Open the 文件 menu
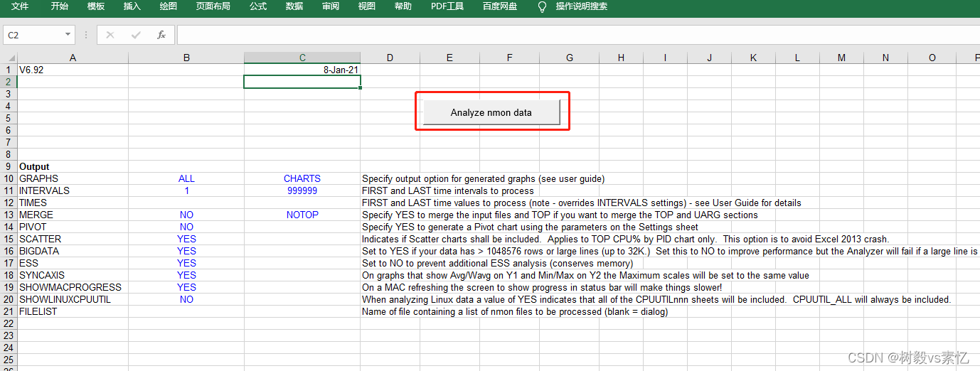The width and height of the screenshot is (980, 371). click(x=21, y=6)
